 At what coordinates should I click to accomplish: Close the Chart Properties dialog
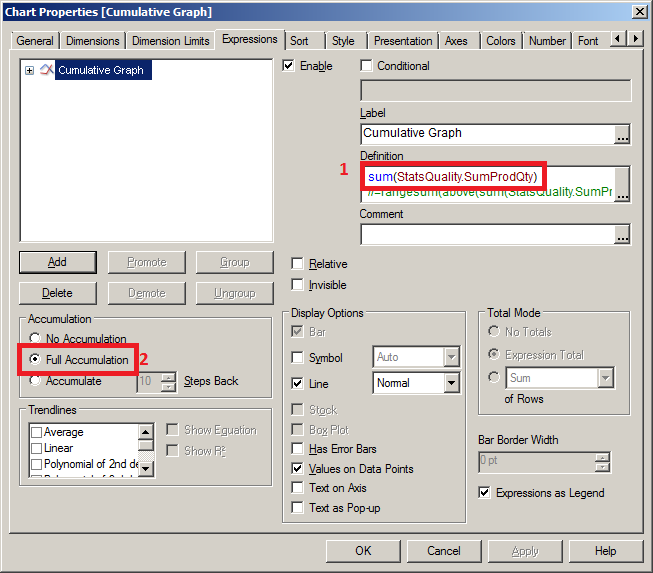pos(640,12)
